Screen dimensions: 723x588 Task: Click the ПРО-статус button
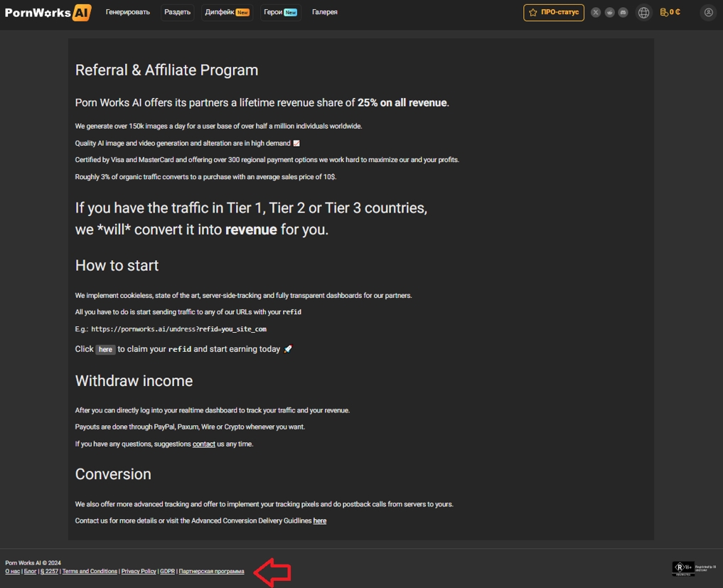pos(553,13)
